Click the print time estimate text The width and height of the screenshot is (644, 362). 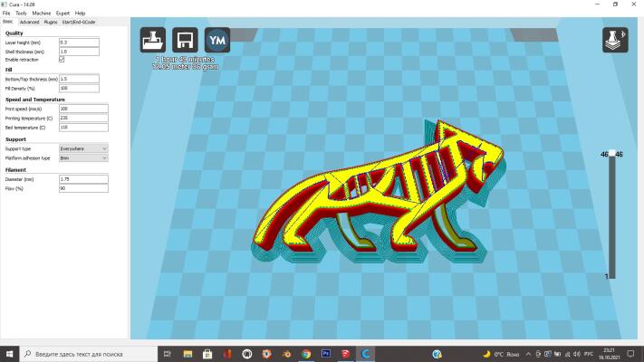(x=185, y=60)
